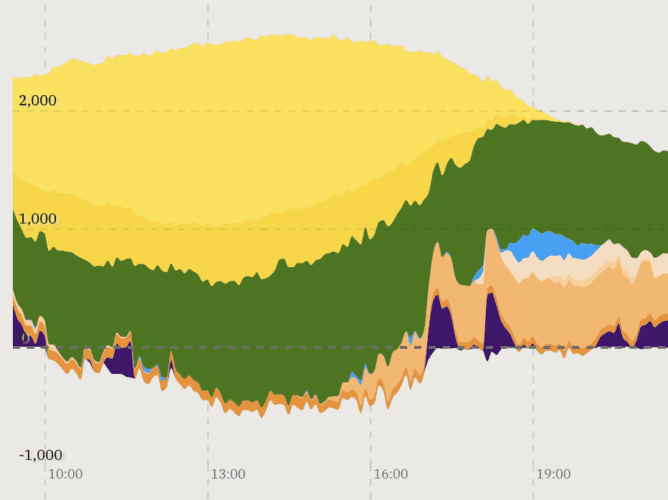The height and width of the screenshot is (500, 668).
Task: Click the 13:00 time axis label
Action: (228, 474)
